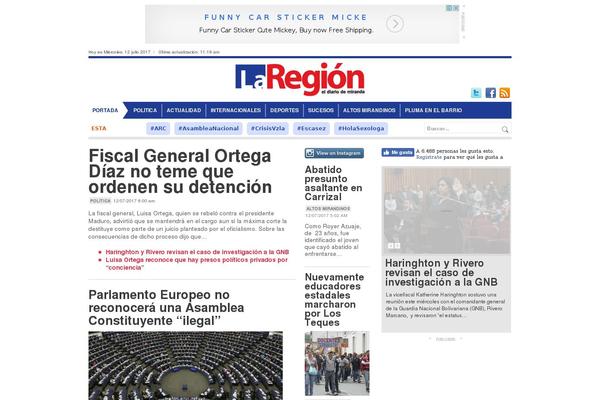
Task: Click slider summary La vicefiscal Katherine Haringhton
Action: point(445,305)
